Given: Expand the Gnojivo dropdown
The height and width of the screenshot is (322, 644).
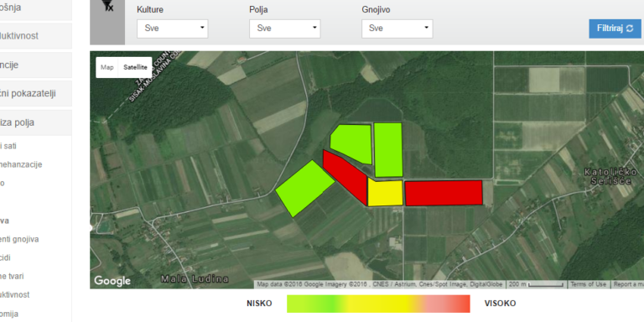Looking at the screenshot, I should point(397,29).
